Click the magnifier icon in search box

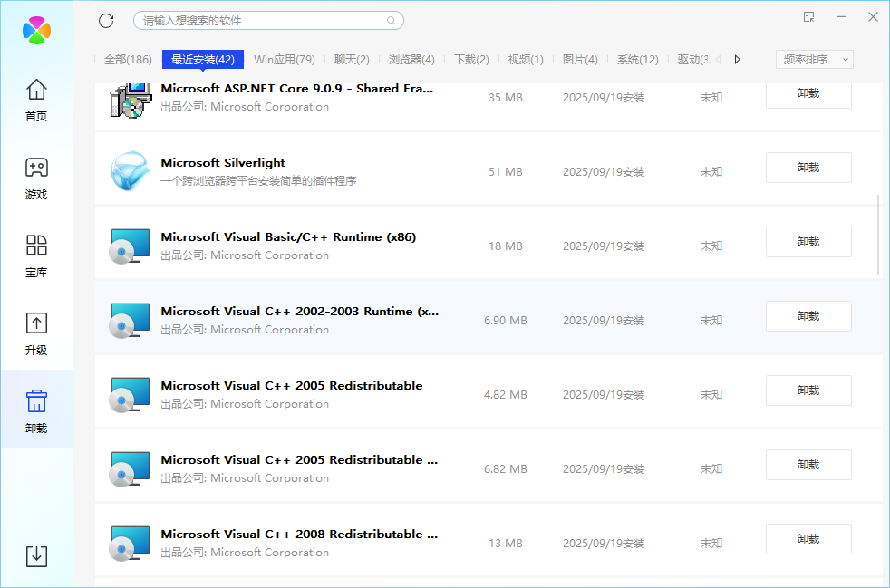(391, 21)
